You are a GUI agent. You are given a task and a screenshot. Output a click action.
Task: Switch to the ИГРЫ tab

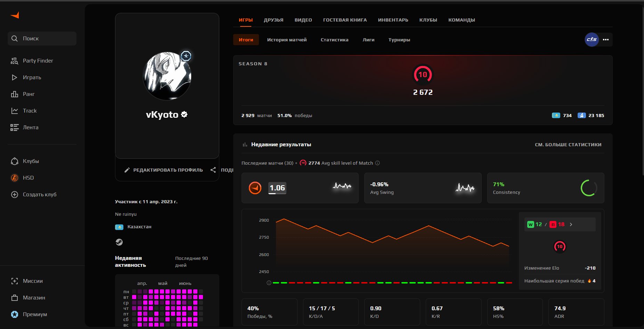coord(246,20)
